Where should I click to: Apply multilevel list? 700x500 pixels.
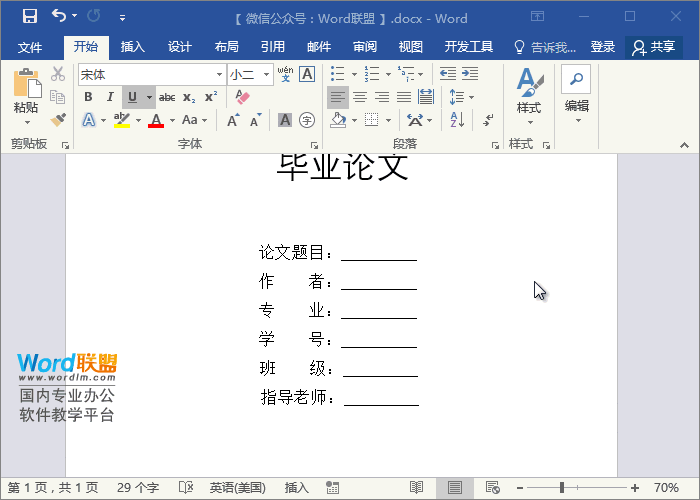(406, 74)
